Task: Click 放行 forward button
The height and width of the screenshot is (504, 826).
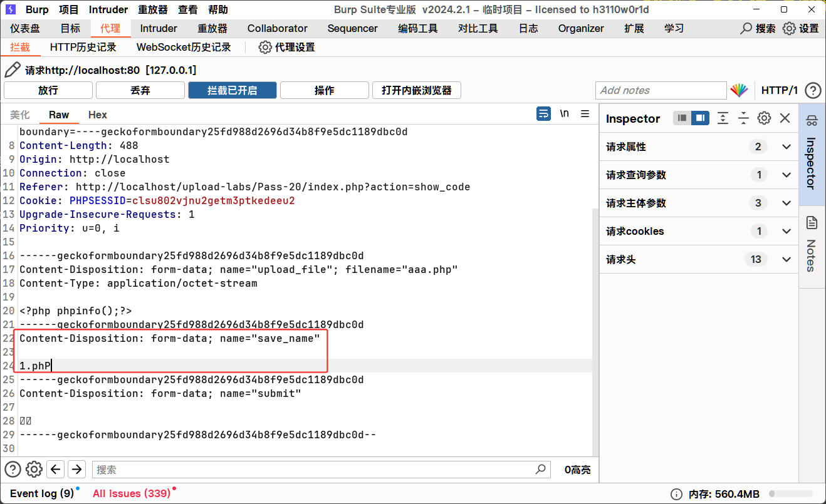Action: click(x=48, y=90)
